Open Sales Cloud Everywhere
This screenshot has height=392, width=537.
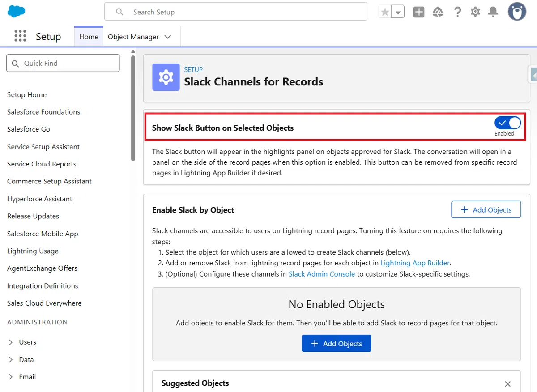point(44,303)
